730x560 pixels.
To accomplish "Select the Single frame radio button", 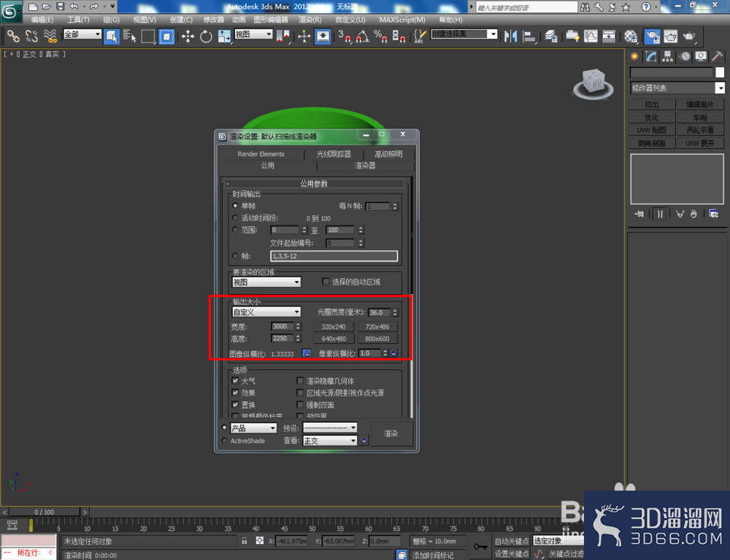I will pyautogui.click(x=235, y=205).
